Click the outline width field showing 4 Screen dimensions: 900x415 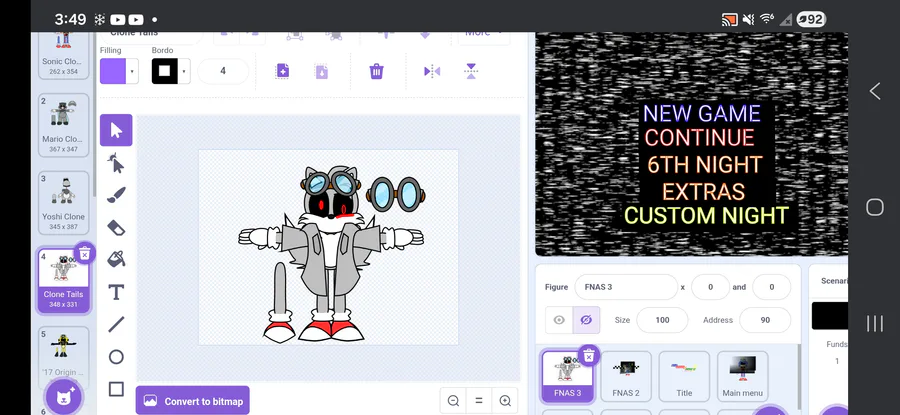[223, 71]
